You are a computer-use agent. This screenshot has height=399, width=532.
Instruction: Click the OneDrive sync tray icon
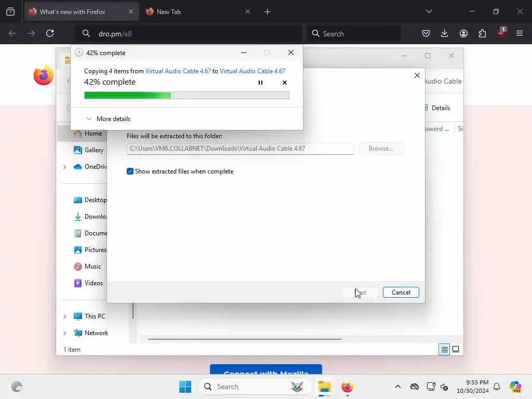click(414, 387)
